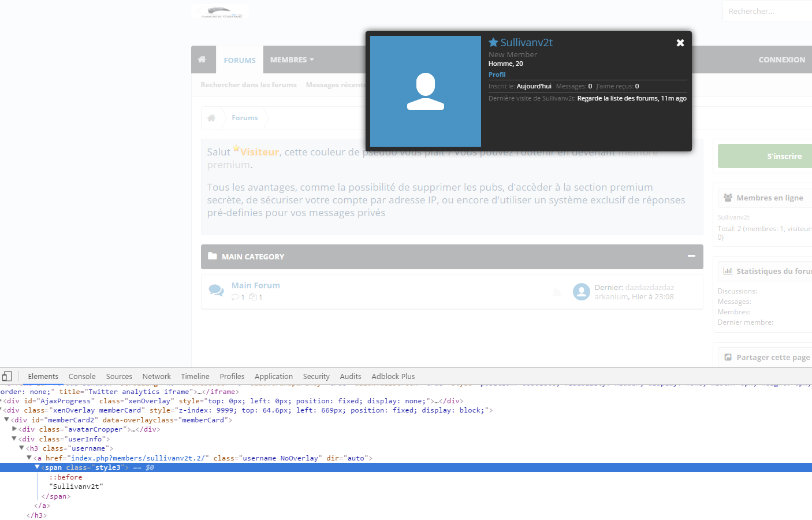This screenshot has width=812, height=520.
Task: Click CONNEXION to log in
Action: pos(781,60)
